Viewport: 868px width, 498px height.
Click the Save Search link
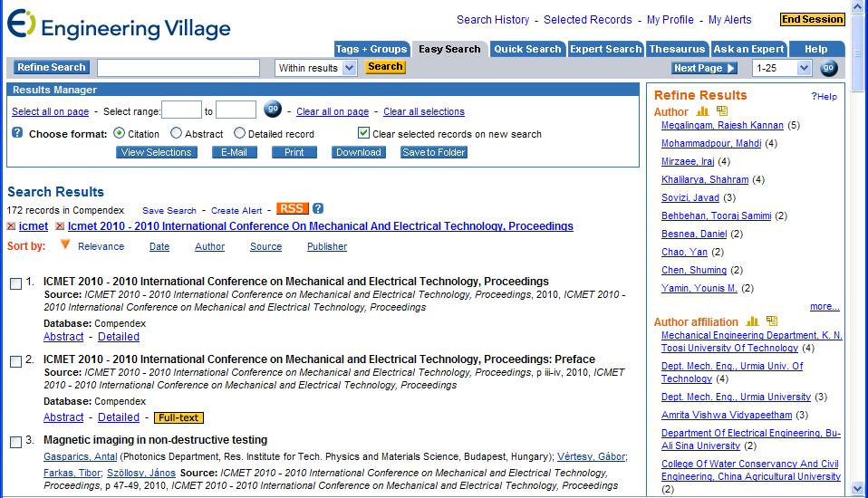(x=169, y=211)
